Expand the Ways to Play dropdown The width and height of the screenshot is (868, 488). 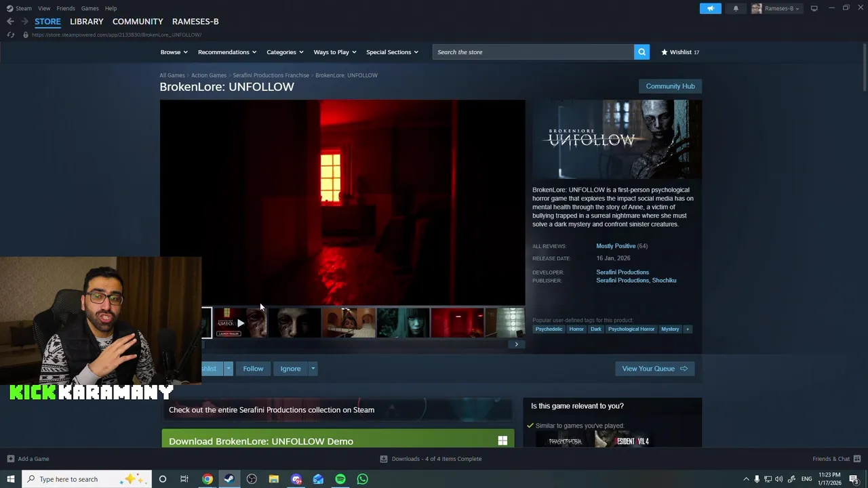click(335, 52)
